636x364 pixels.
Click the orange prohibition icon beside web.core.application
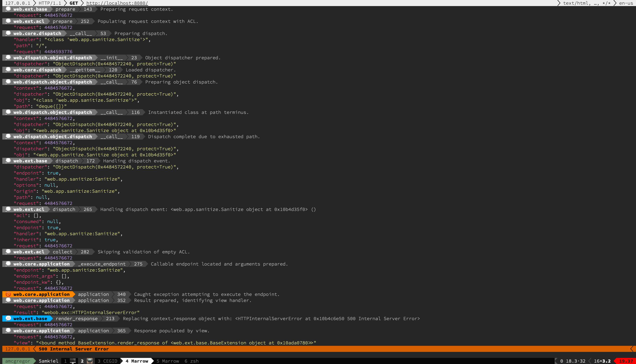tap(8, 294)
